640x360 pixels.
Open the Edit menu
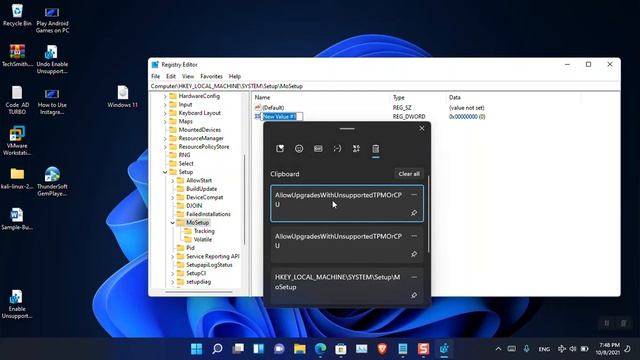coord(171,76)
